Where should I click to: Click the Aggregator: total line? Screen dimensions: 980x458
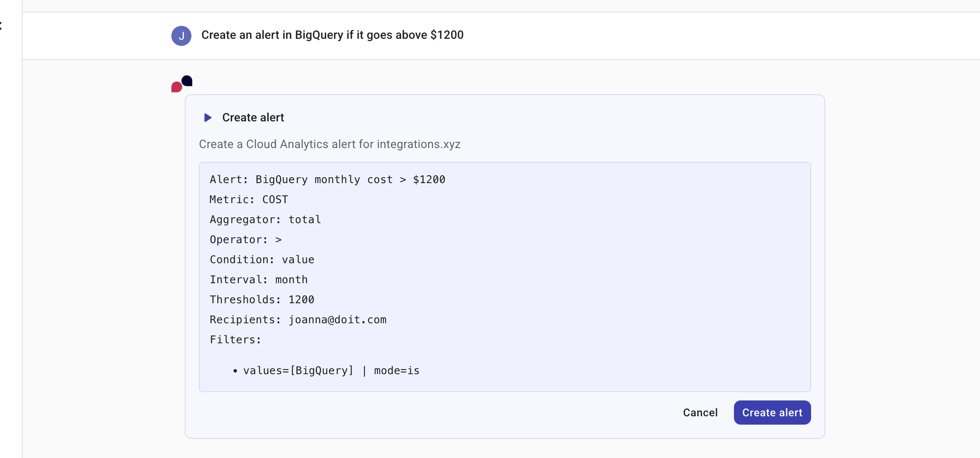coord(265,219)
